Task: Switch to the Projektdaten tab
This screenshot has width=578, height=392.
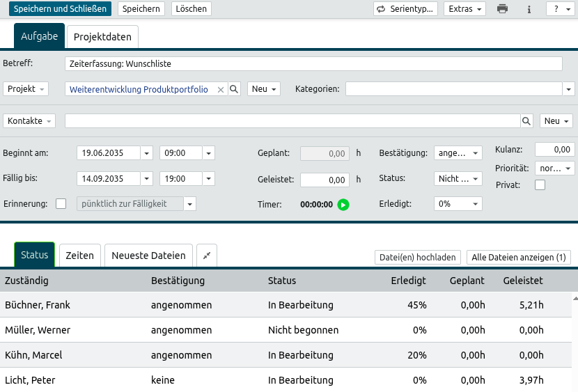Action: pos(102,36)
